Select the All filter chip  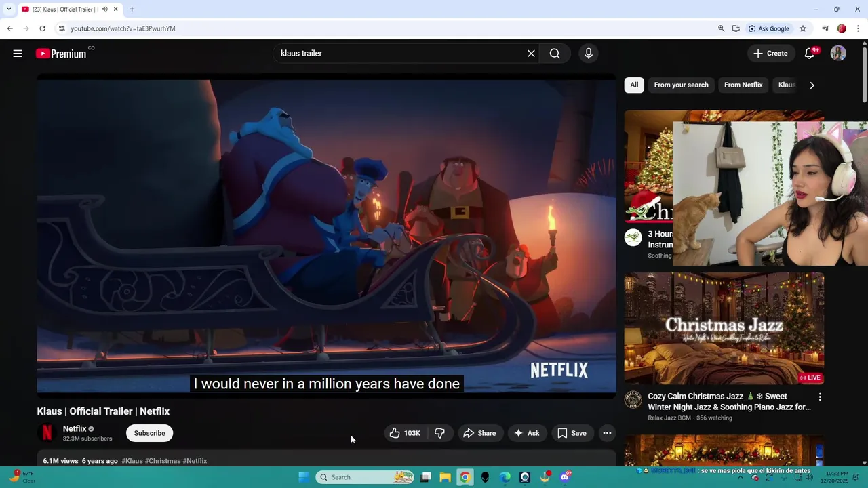click(634, 85)
